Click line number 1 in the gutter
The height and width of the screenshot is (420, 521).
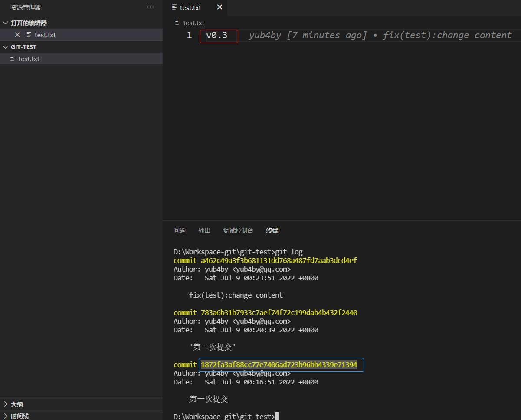pyautogui.click(x=189, y=35)
